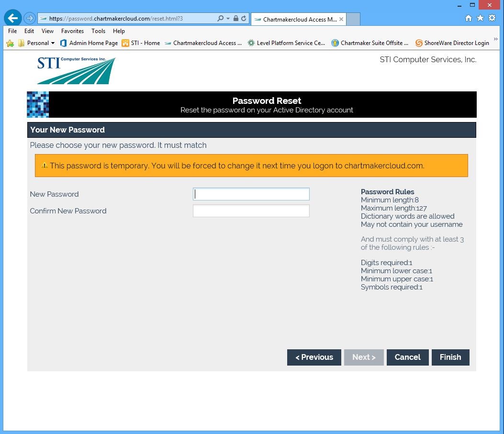This screenshot has width=504, height=434.
Task: Open Favorites star icon at top right
Action: pos(480,18)
